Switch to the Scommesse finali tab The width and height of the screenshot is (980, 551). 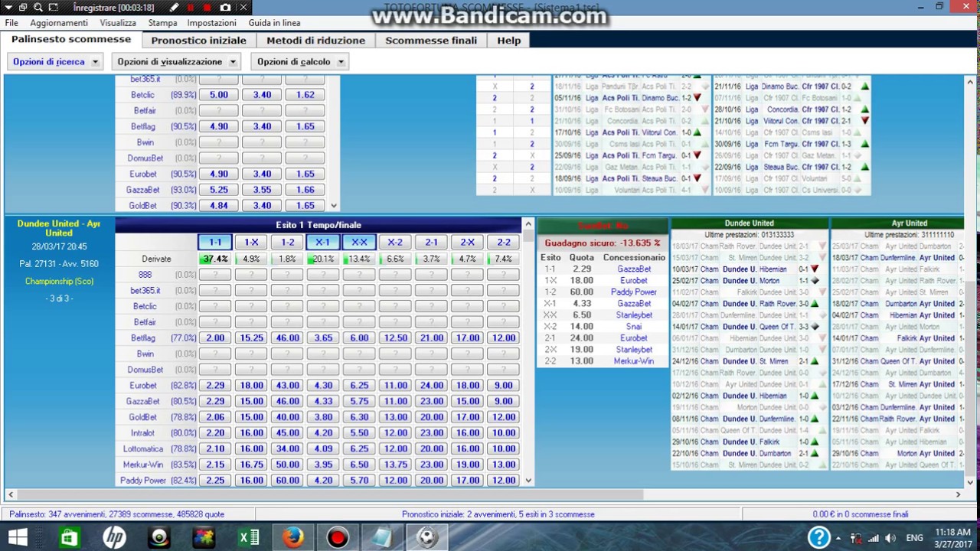431,41
